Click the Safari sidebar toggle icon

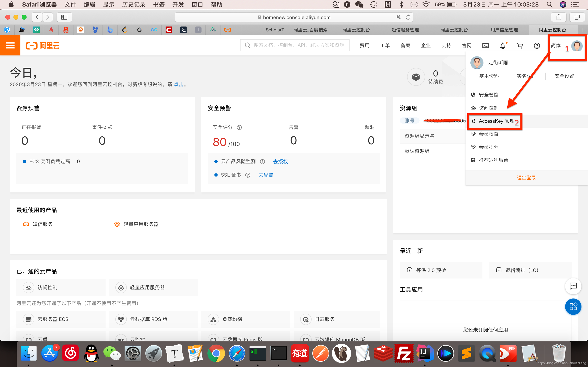[x=64, y=17]
